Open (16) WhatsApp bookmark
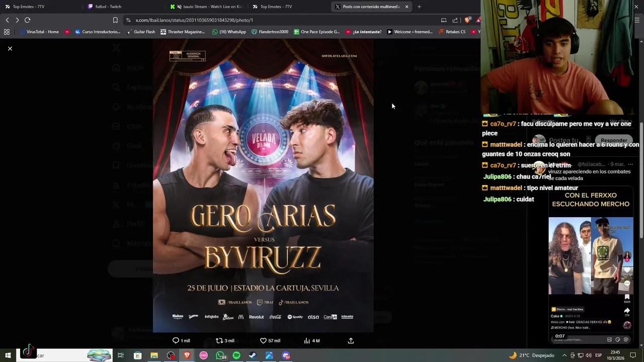 coord(229,32)
